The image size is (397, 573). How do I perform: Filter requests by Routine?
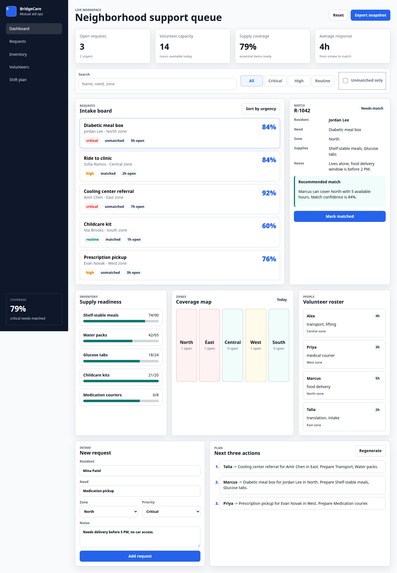pos(322,81)
